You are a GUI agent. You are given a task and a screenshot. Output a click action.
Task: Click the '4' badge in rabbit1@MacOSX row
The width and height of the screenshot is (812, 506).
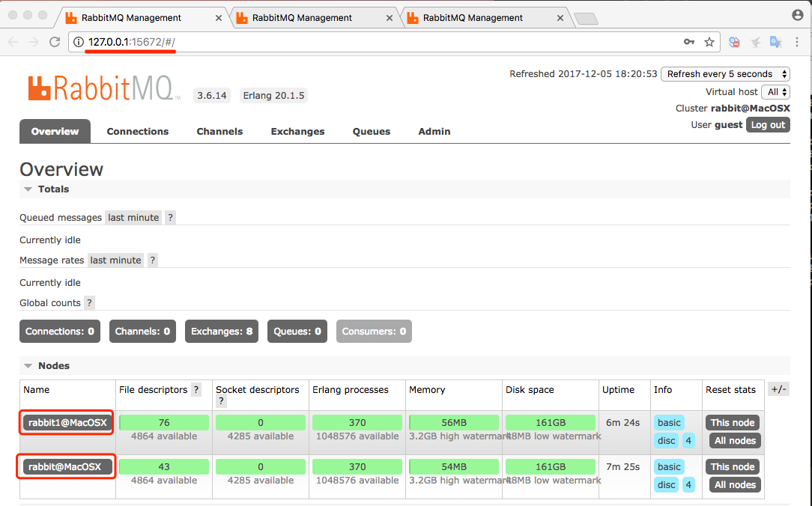[x=688, y=441]
